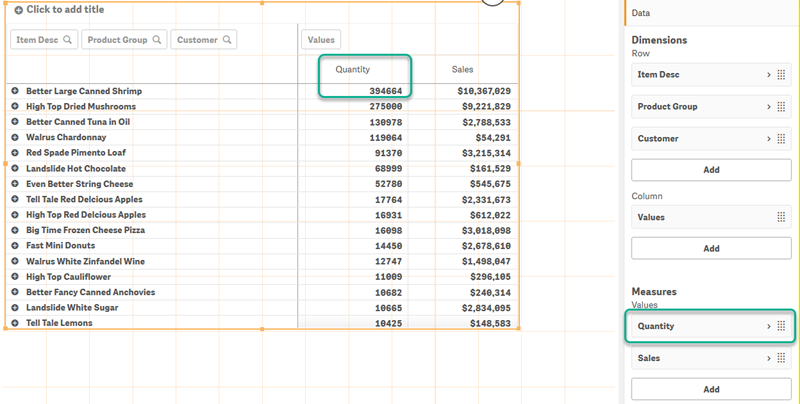
Task: Click search icon in Item Desc field
Action: pos(67,40)
